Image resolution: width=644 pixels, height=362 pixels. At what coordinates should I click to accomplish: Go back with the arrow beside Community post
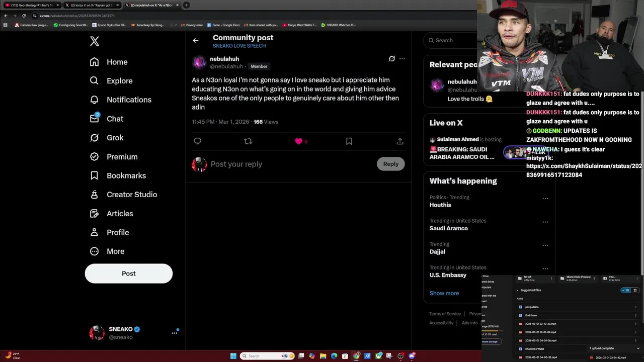click(x=196, y=41)
